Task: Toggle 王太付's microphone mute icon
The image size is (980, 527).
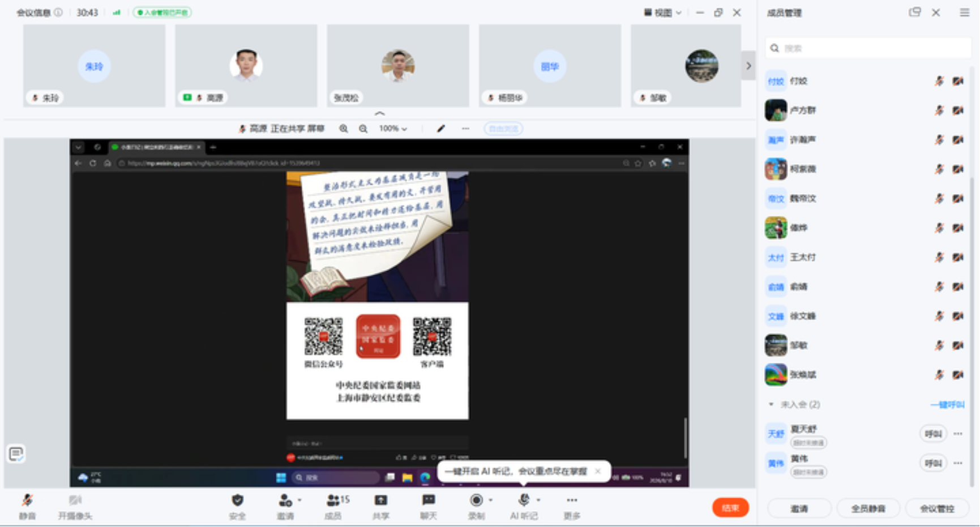Action: (939, 258)
